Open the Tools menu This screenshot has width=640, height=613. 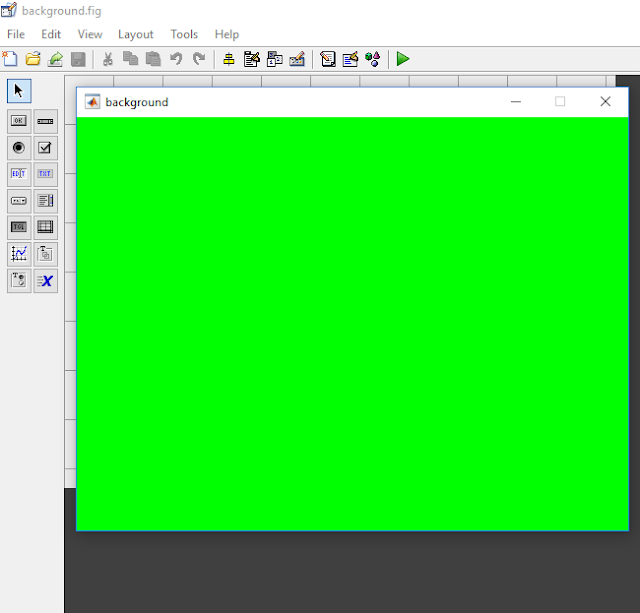(184, 34)
